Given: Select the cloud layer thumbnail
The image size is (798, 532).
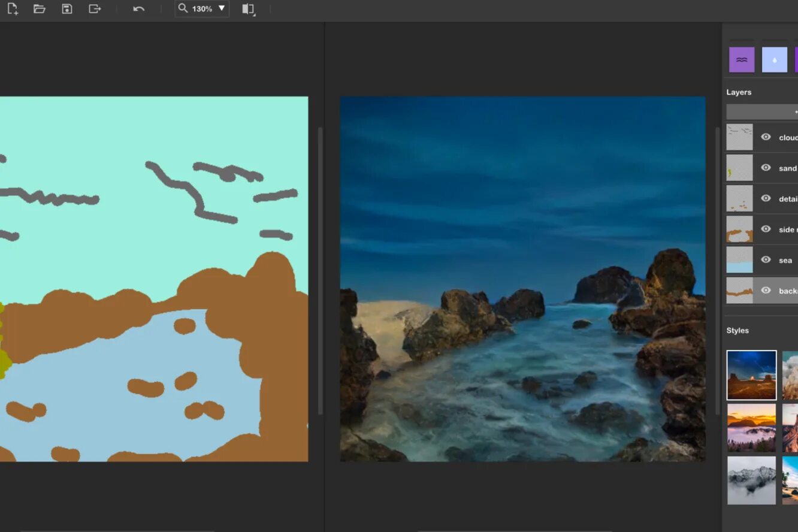Looking at the screenshot, I should click(x=739, y=137).
